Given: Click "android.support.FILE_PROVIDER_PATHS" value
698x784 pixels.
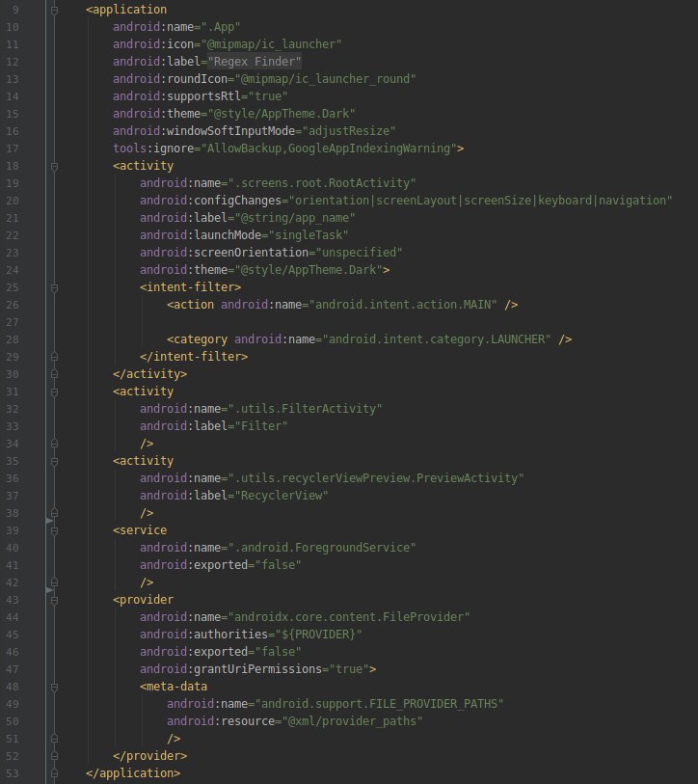Looking at the screenshot, I should tap(380, 704).
